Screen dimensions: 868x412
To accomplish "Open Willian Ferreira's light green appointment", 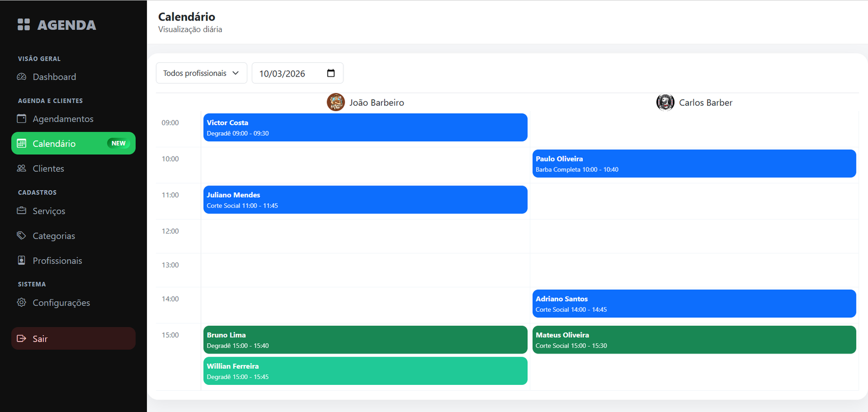I will (365, 371).
